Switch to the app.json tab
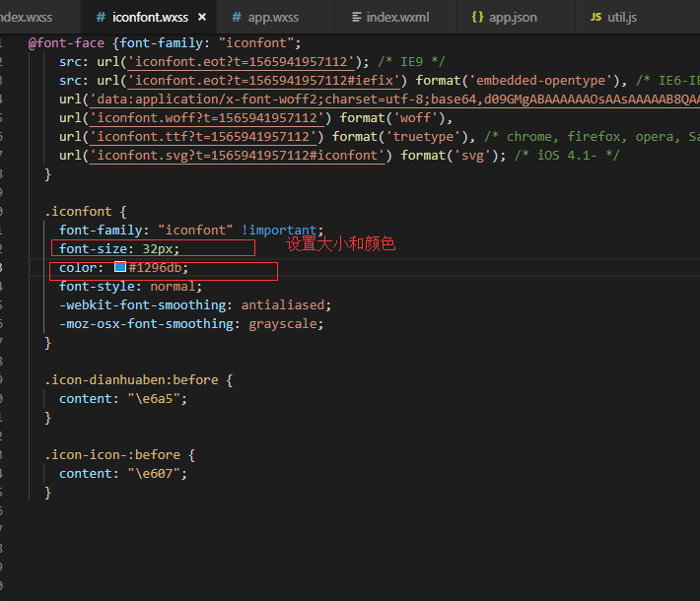 click(x=513, y=18)
